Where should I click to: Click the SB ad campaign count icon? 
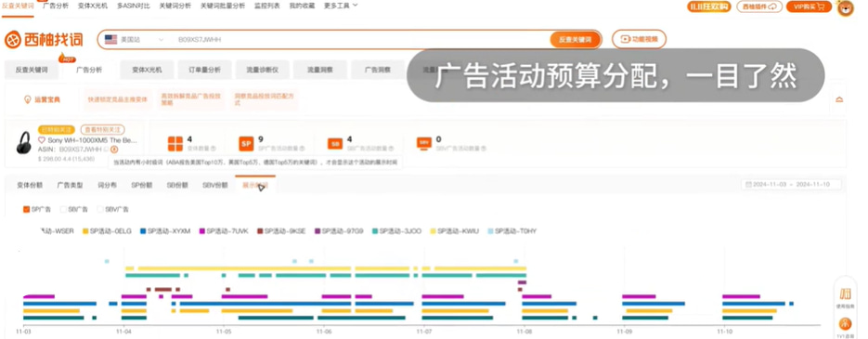(335, 143)
